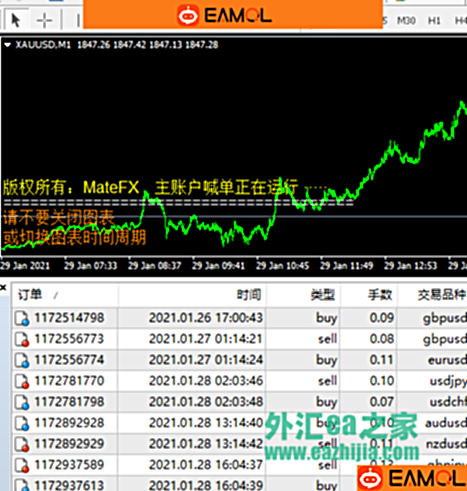The image size is (467, 491).
Task: Click time 2021.01.28 16:04:39
Action: click(x=206, y=485)
